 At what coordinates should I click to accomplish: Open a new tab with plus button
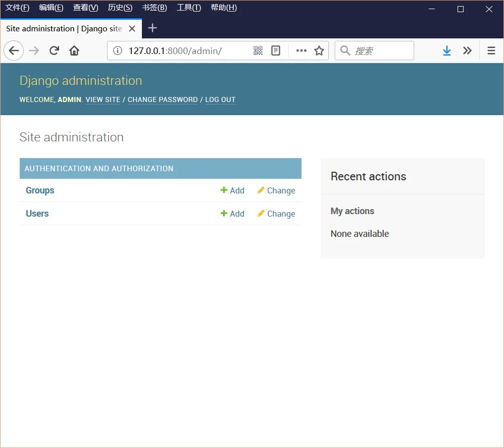(x=153, y=28)
